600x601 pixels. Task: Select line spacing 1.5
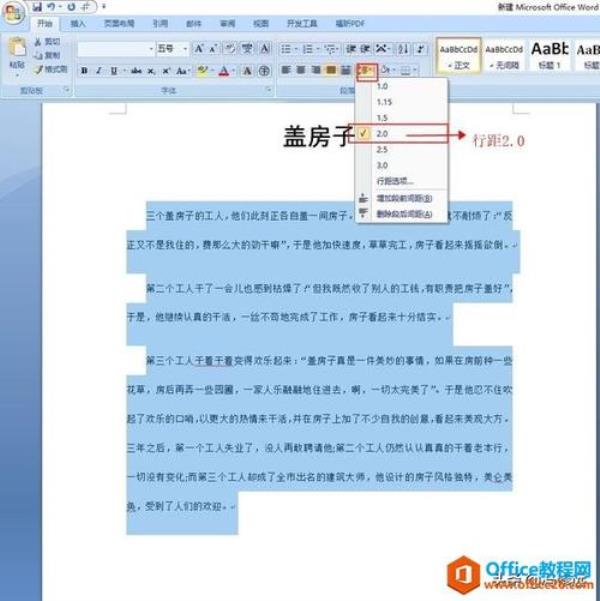point(401,118)
